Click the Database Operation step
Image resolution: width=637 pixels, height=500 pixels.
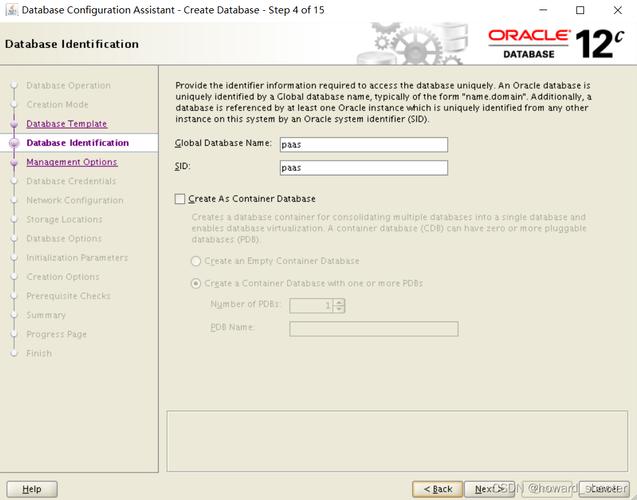coord(68,86)
